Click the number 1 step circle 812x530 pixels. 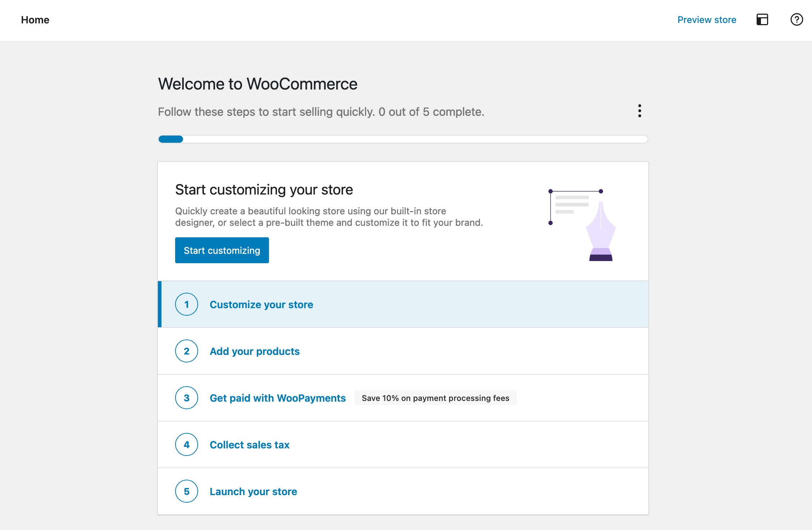pyautogui.click(x=187, y=304)
